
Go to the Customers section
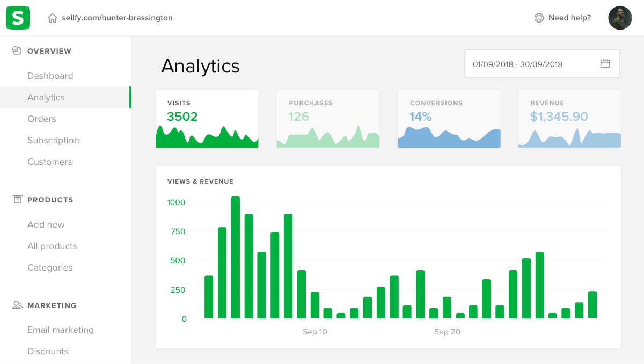coord(50,162)
